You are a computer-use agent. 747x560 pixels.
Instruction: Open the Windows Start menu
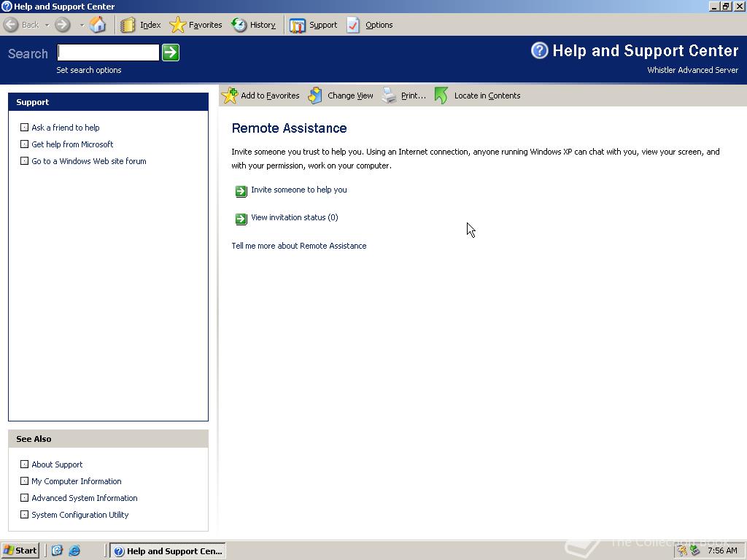pyautogui.click(x=20, y=551)
